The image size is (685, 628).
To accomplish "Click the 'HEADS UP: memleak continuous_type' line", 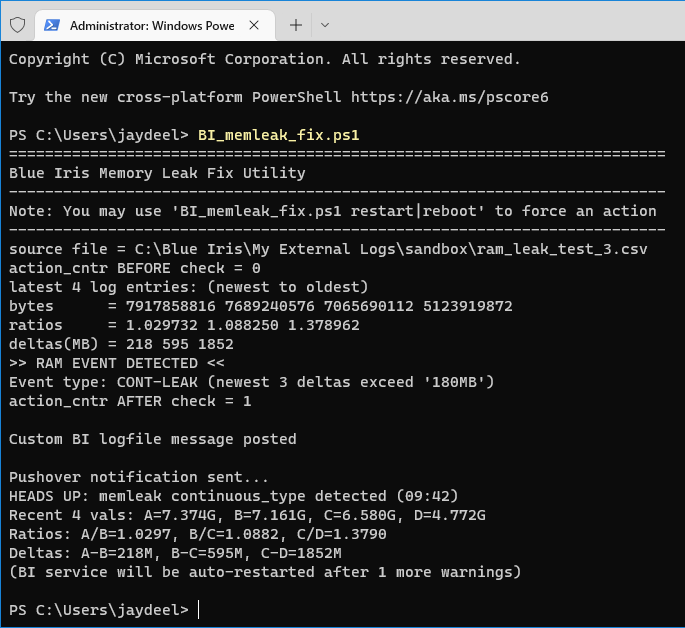I will click(x=233, y=496).
